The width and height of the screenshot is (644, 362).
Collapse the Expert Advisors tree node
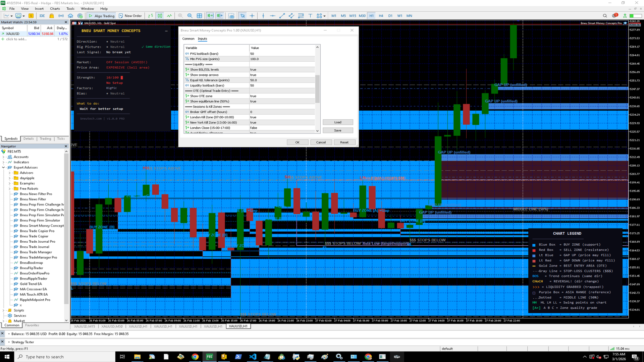point(4,168)
